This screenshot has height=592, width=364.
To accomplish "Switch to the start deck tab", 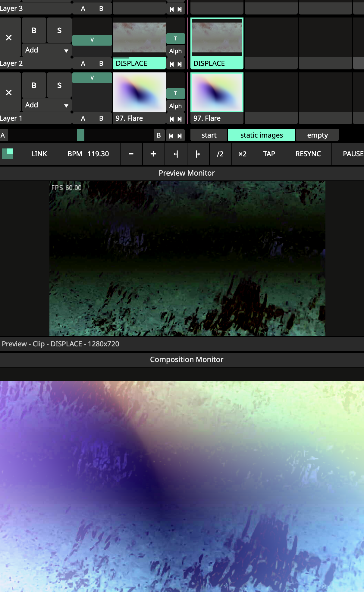I will 209,135.
